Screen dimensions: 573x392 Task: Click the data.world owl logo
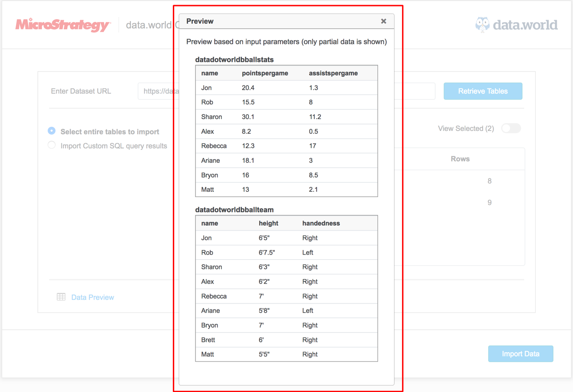(x=482, y=24)
